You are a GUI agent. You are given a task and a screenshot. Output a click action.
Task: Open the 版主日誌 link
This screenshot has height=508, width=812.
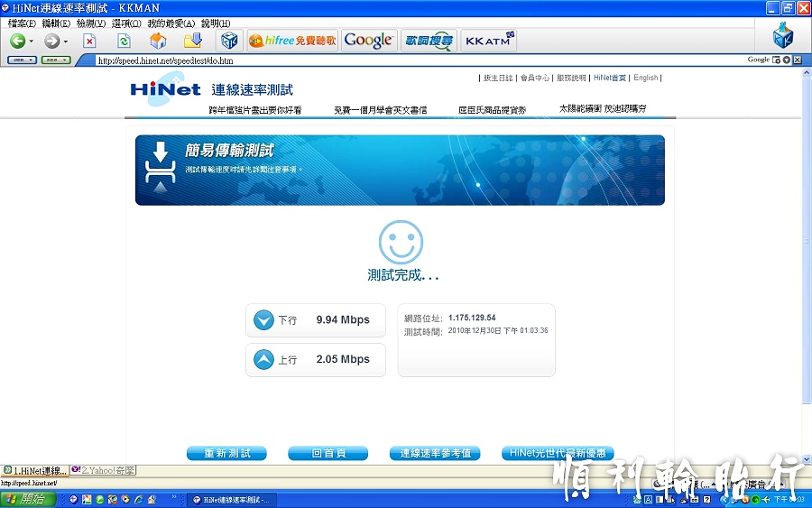[498, 78]
